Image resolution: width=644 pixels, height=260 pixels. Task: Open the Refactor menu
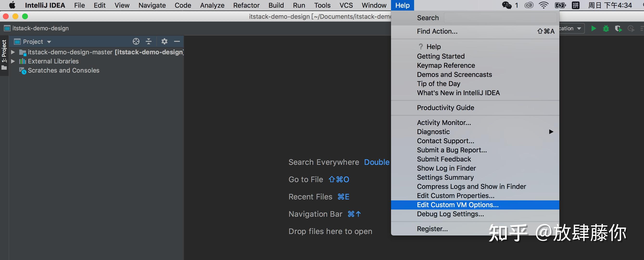coord(246,5)
